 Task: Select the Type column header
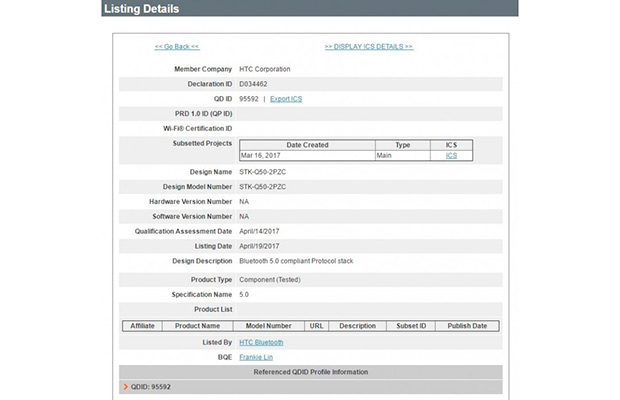tap(402, 145)
